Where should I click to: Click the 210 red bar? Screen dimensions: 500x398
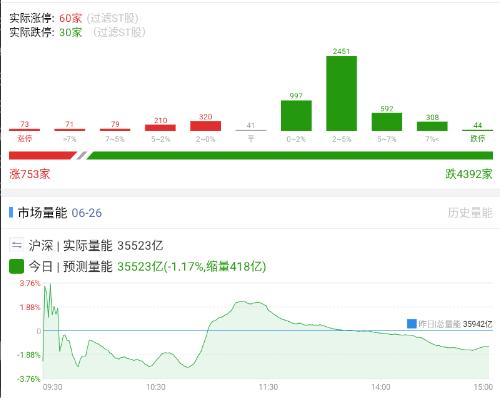(160, 127)
